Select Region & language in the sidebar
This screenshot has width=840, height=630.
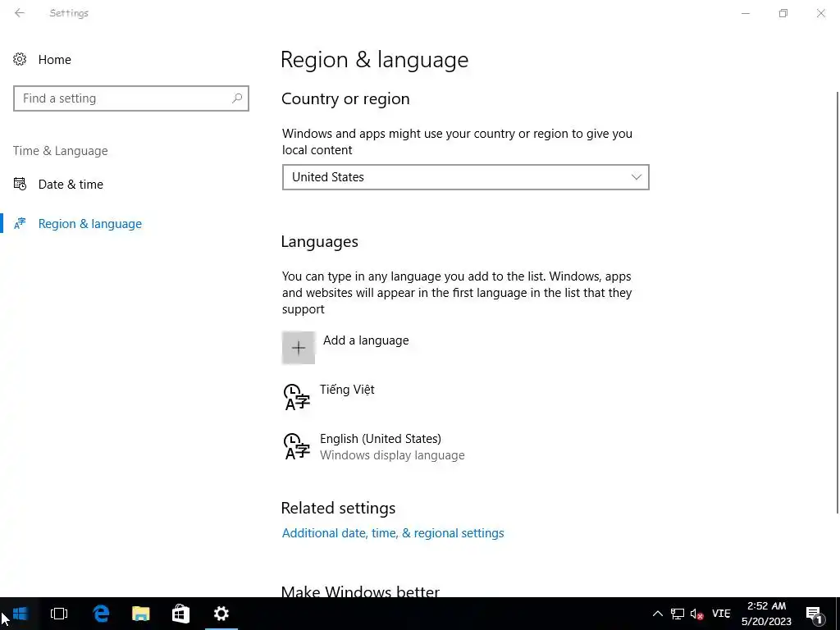pyautogui.click(x=90, y=223)
